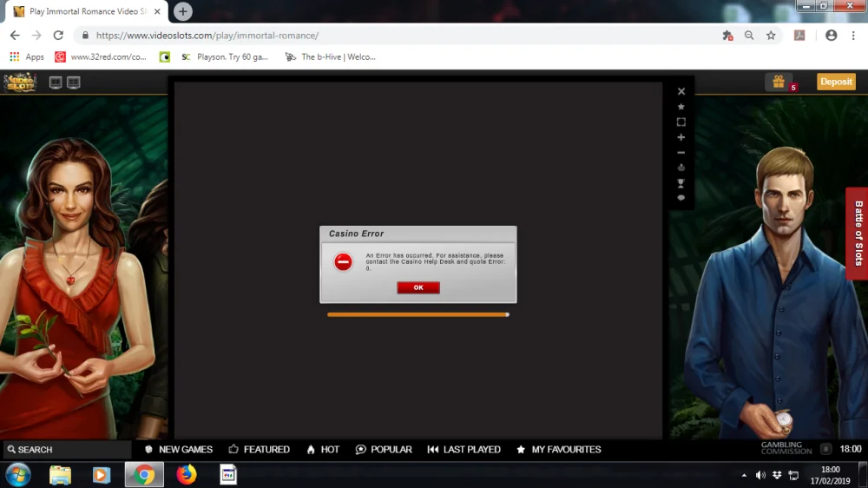
Task: Open the money bag icon in the game sidebar
Action: point(681,168)
